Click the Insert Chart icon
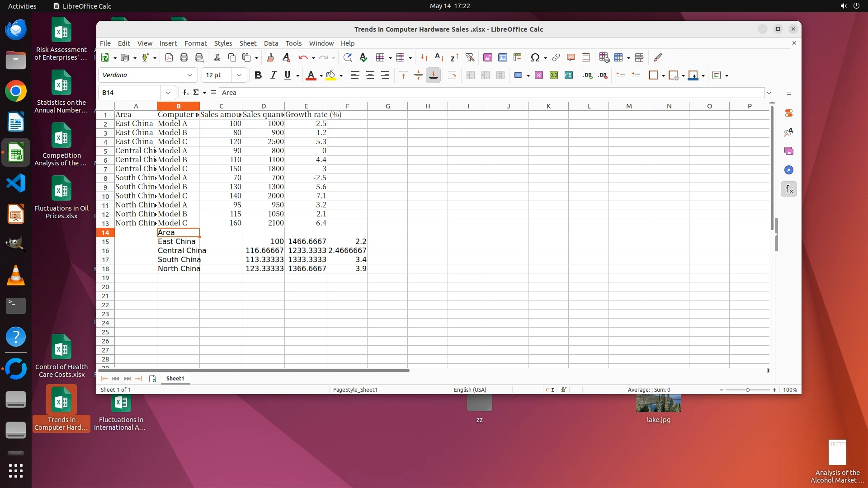Viewport: 868px width, 488px height. point(502,57)
